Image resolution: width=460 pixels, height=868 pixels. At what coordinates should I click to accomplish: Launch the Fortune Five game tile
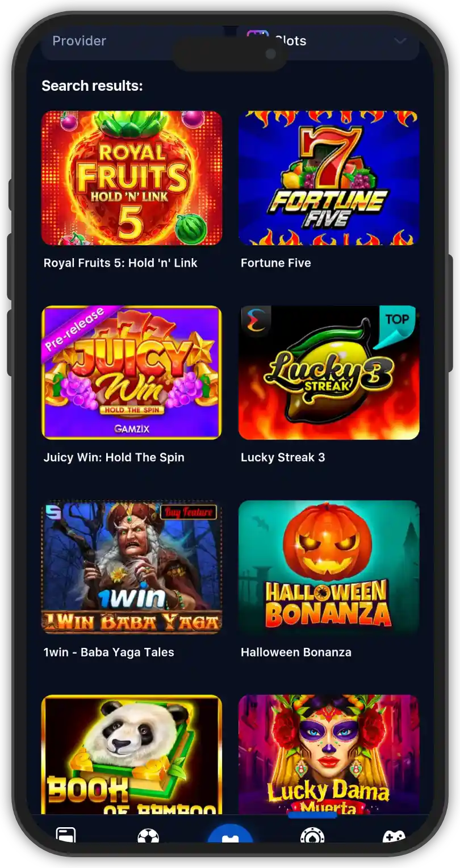pos(329,178)
